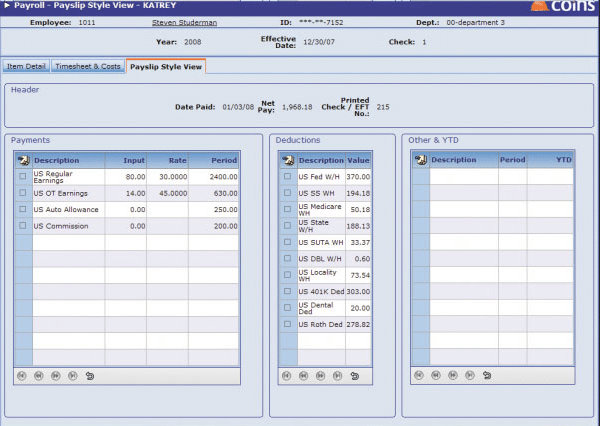Screen dimensions: 600x426
Task: Select the 370.00 Fed W/H value
Action: [358, 177]
